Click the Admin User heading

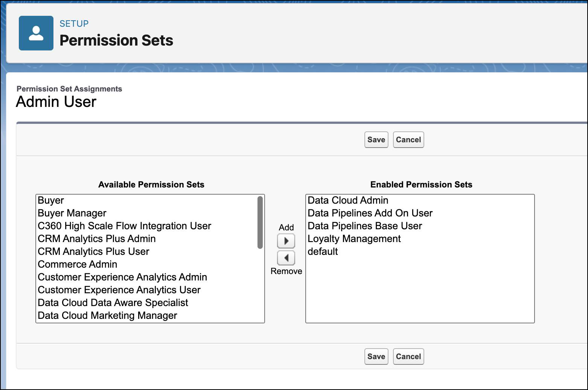click(x=56, y=102)
